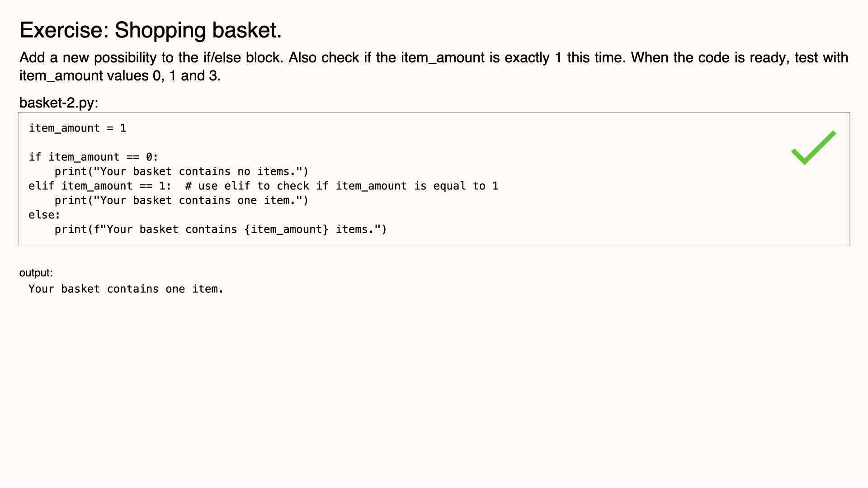Click the if item_amount == 0 line
The width and height of the screenshot is (868, 488).
tap(94, 157)
